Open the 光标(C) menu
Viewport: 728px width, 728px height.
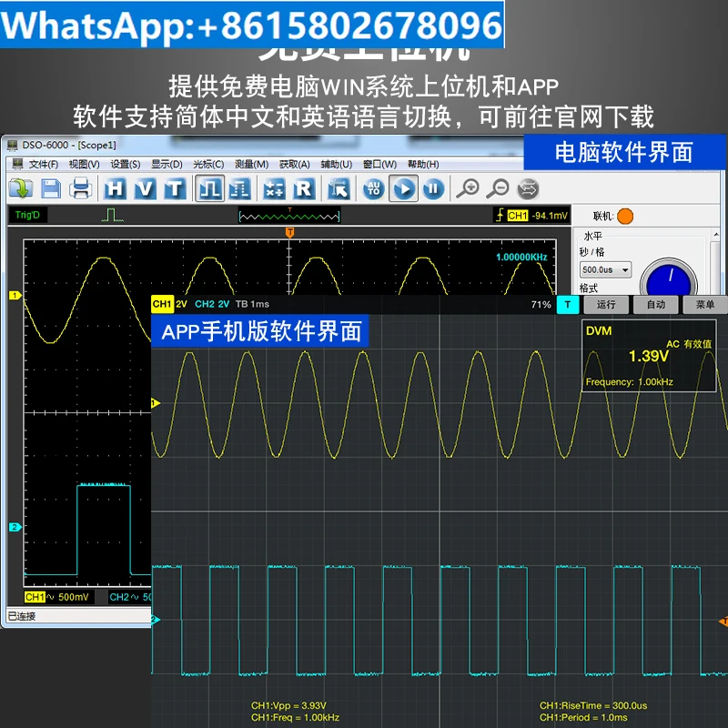[208, 164]
